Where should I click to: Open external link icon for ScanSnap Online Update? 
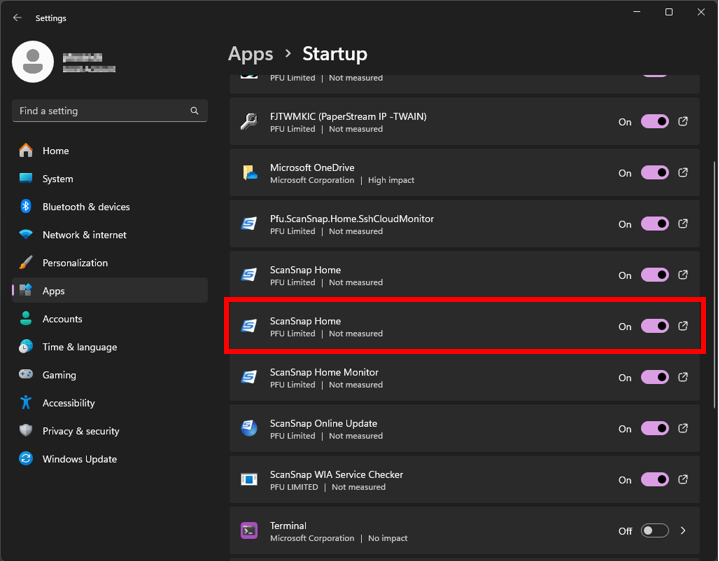[683, 428]
